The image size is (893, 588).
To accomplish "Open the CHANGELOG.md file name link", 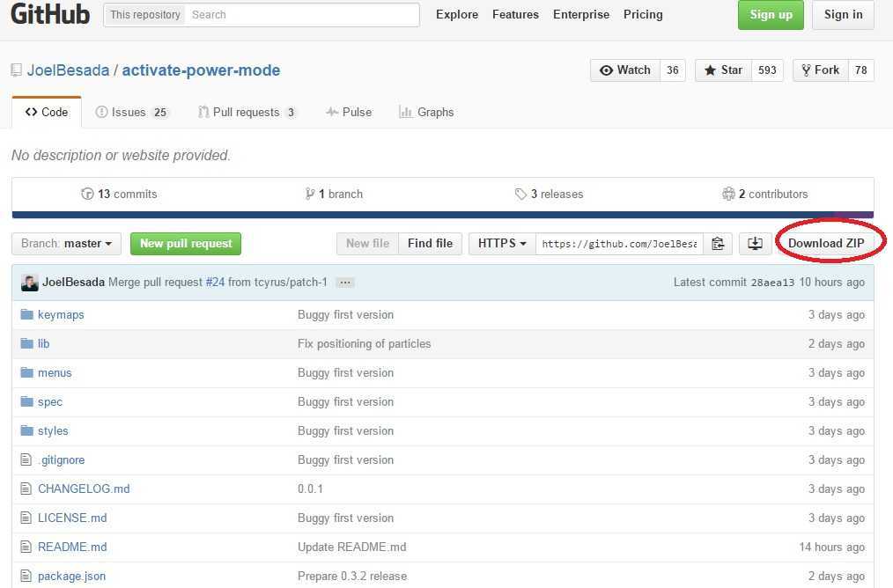I will click(x=84, y=489).
